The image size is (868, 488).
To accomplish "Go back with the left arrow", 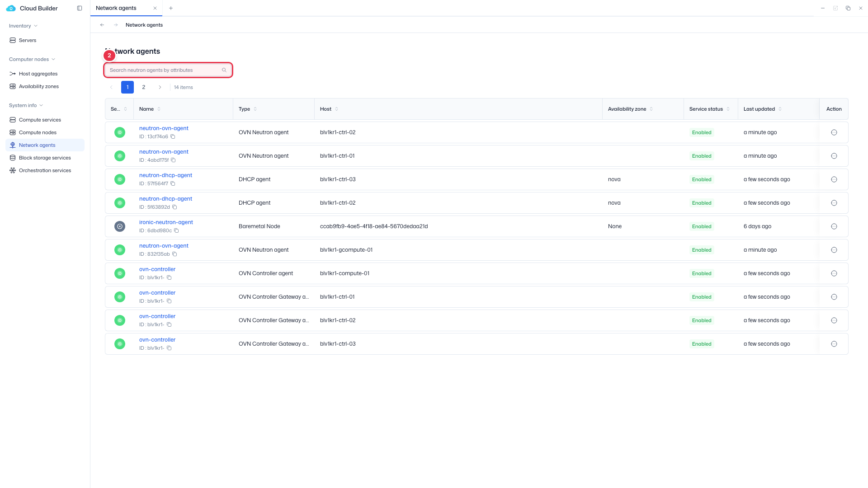I will [102, 25].
